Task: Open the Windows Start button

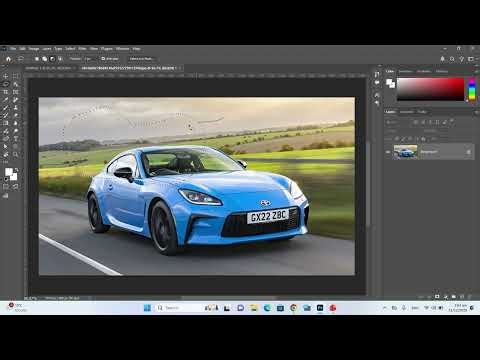Action: click(147, 308)
